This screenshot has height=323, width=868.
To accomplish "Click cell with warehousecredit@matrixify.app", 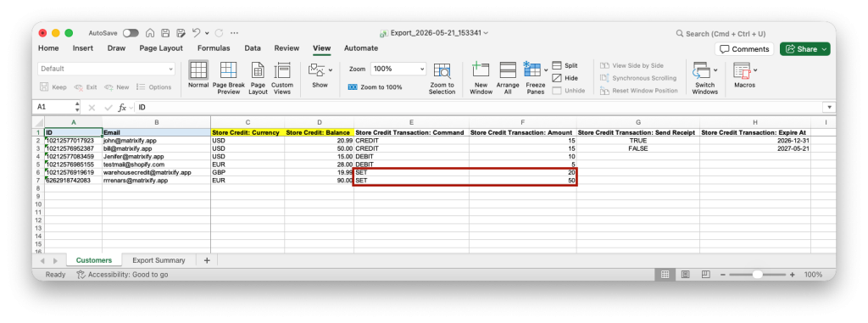I will (x=156, y=173).
